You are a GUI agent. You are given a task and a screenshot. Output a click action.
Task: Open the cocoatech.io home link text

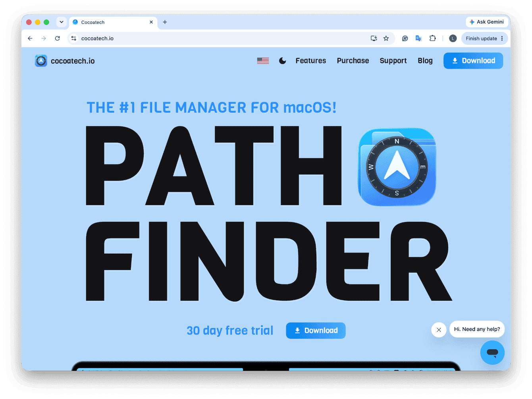click(73, 61)
